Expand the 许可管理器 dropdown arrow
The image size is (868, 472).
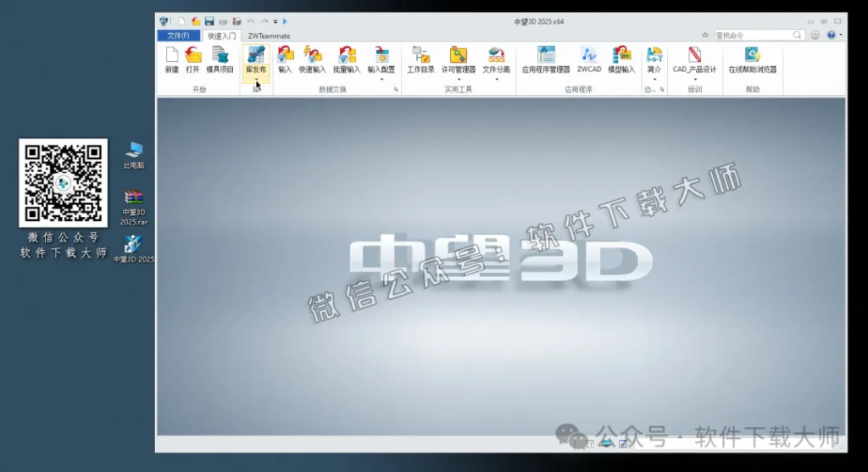pyautogui.click(x=459, y=80)
